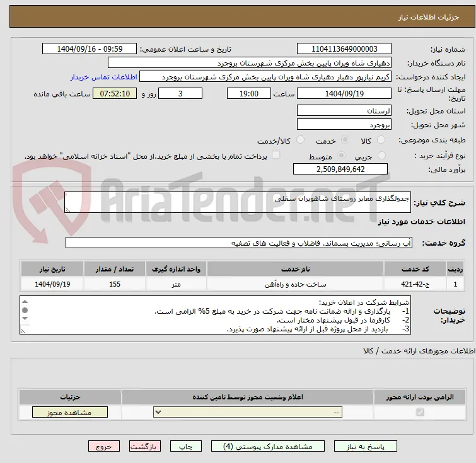Click the 07:52:10 remaining time field
This screenshot has height=463, width=476.
[115, 93]
